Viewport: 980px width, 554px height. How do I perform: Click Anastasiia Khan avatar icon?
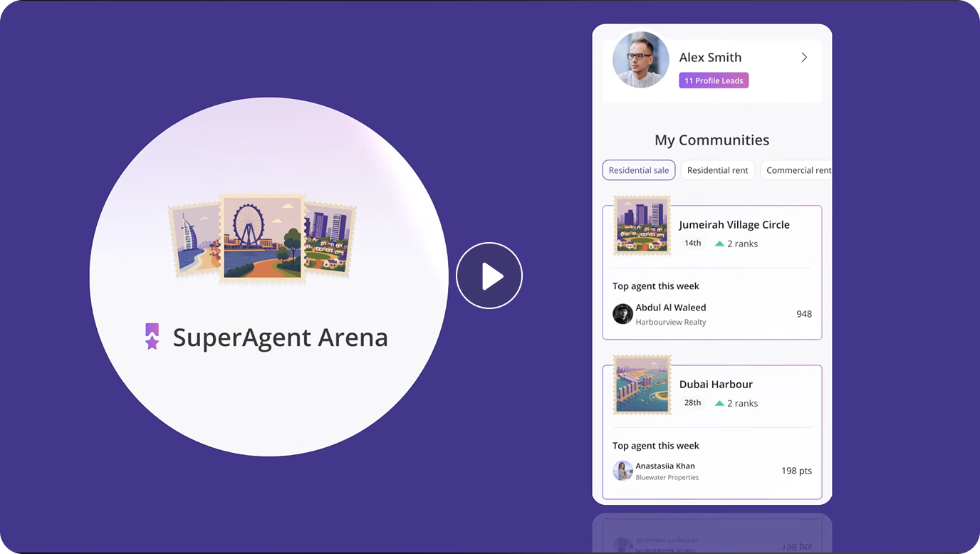tap(622, 471)
